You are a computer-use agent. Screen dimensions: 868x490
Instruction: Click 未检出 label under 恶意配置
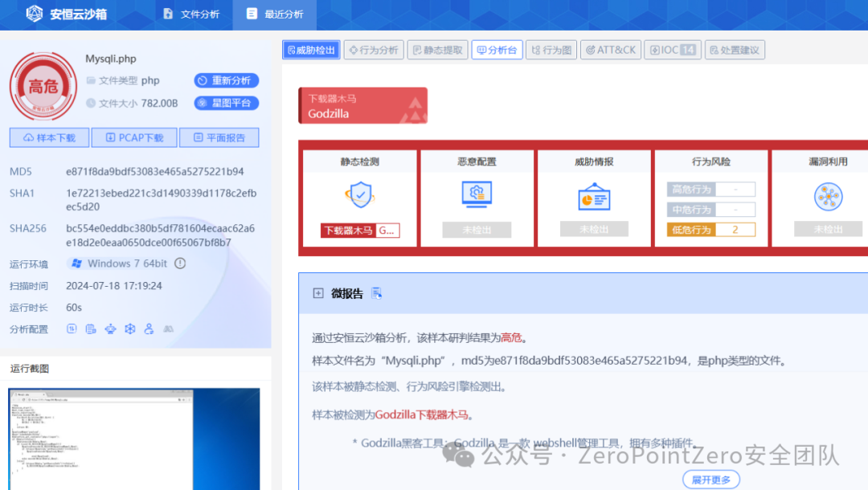coord(477,230)
